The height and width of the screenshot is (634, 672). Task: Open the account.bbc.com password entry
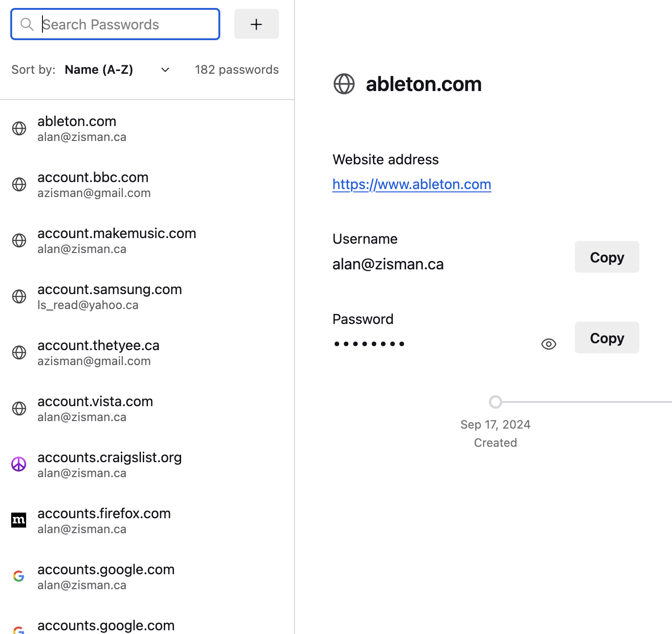tap(147, 184)
